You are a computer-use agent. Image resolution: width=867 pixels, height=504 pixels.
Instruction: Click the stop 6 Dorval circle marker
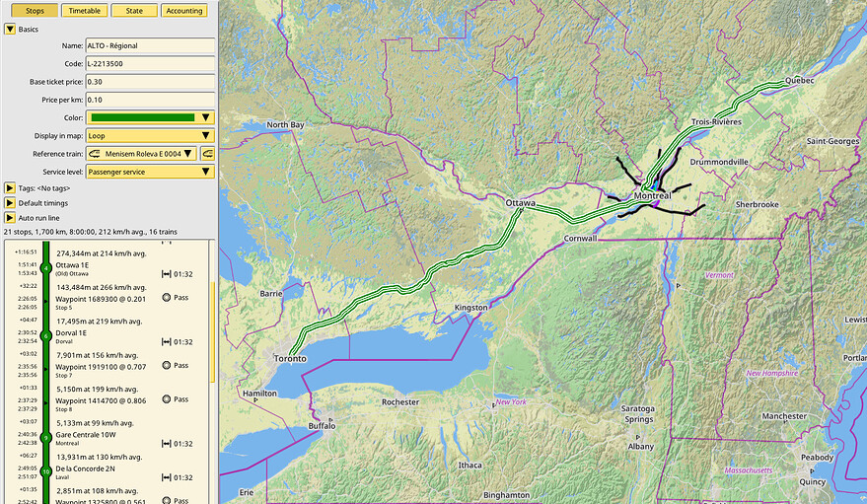(46, 336)
